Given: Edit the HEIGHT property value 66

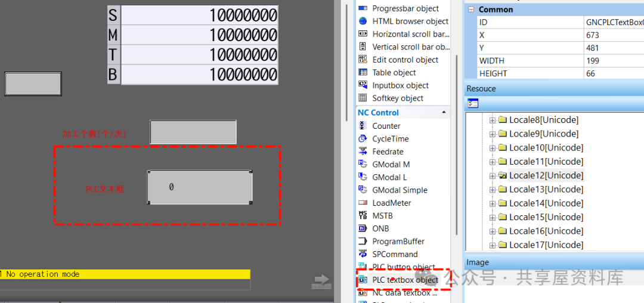Looking at the screenshot, I should click(614, 73).
